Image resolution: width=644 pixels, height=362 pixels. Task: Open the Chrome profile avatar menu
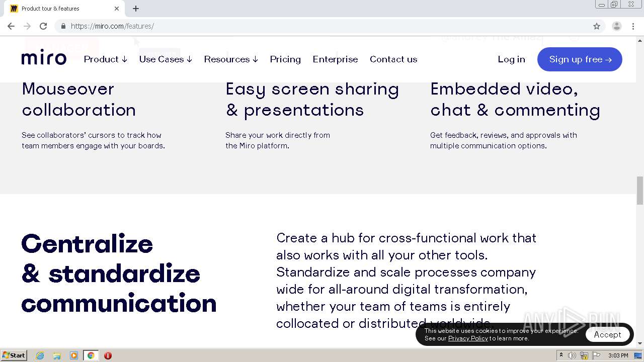[617, 26]
